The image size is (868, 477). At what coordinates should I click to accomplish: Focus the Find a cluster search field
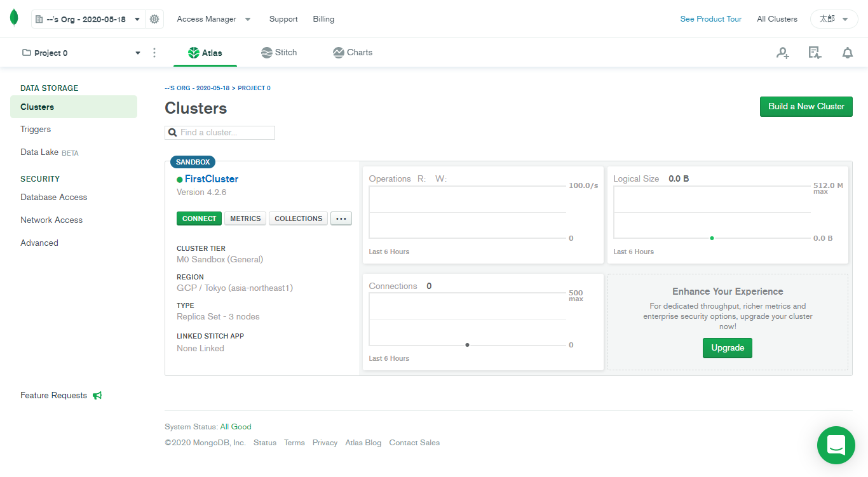tap(220, 133)
